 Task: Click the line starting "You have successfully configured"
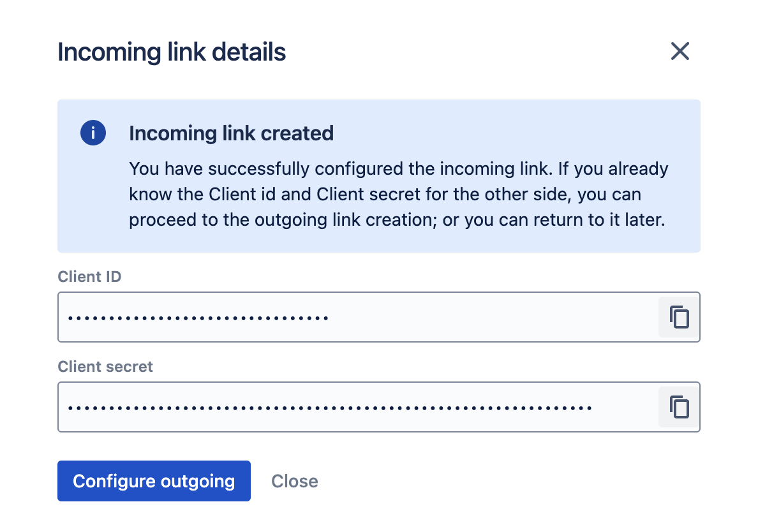coord(398,169)
